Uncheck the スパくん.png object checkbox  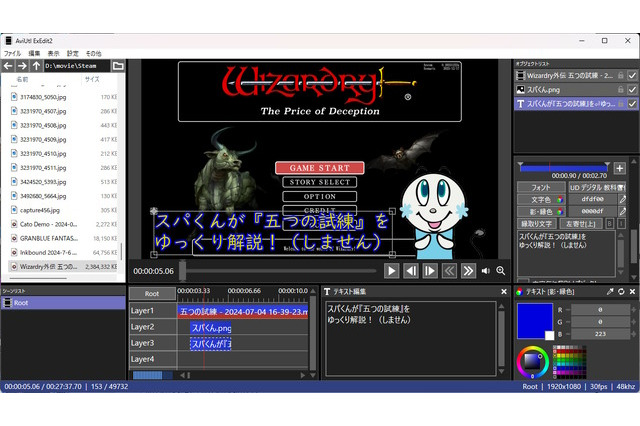pyautogui.click(x=632, y=89)
